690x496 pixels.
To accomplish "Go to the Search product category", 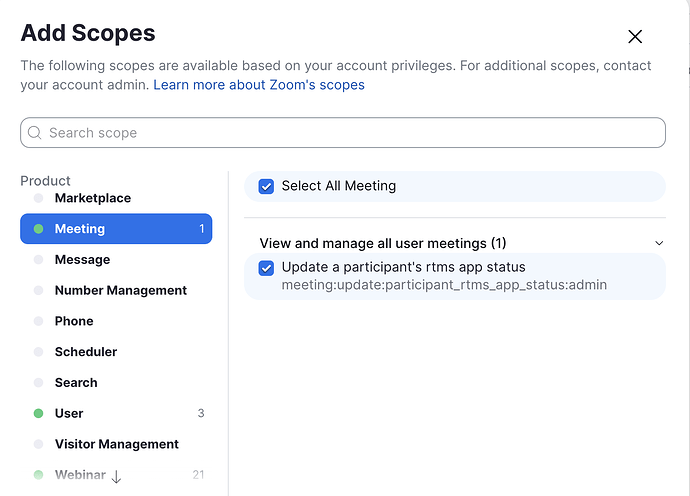I will tap(76, 382).
